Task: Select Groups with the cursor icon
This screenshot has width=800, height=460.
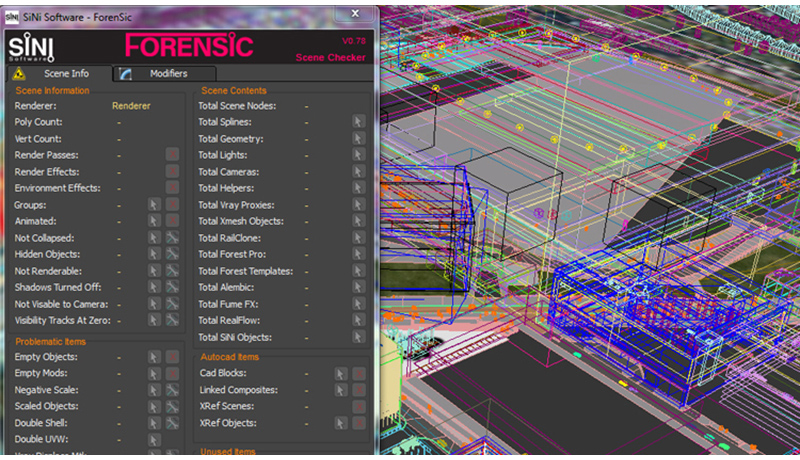Action: tap(154, 205)
